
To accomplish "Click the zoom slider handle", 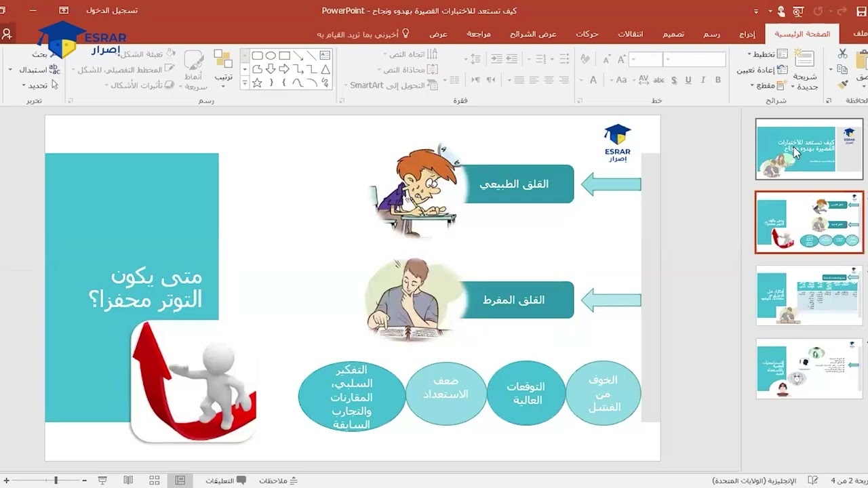I will click(56, 481).
